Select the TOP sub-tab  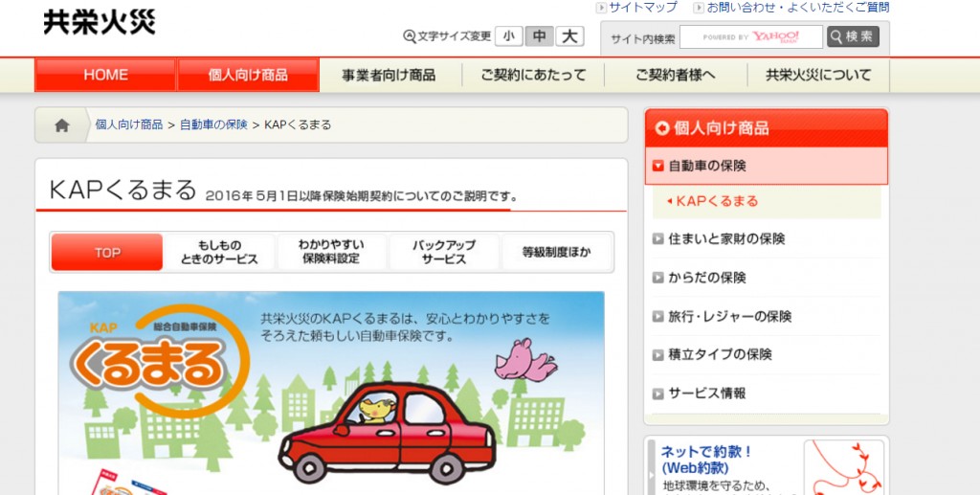click(107, 253)
